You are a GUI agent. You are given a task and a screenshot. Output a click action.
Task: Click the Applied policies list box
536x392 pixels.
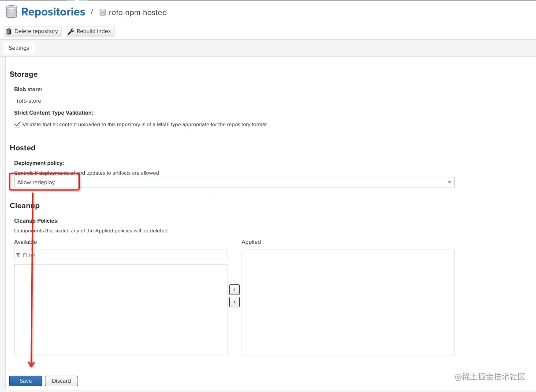pyautogui.click(x=348, y=302)
